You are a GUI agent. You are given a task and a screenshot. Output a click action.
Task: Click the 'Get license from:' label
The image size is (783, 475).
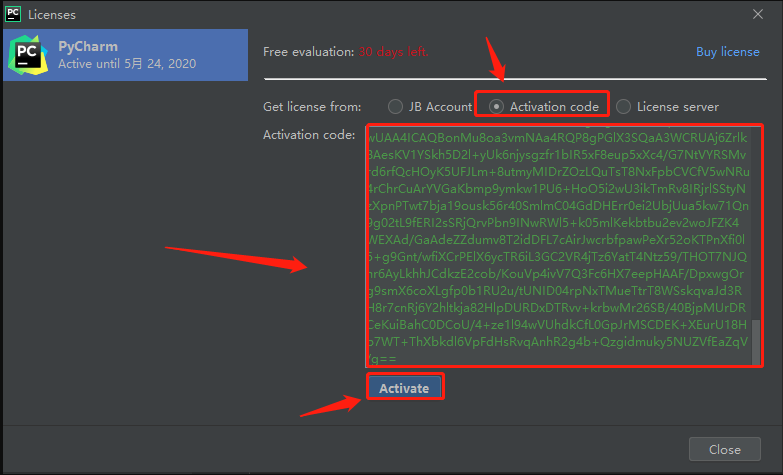[x=312, y=107]
